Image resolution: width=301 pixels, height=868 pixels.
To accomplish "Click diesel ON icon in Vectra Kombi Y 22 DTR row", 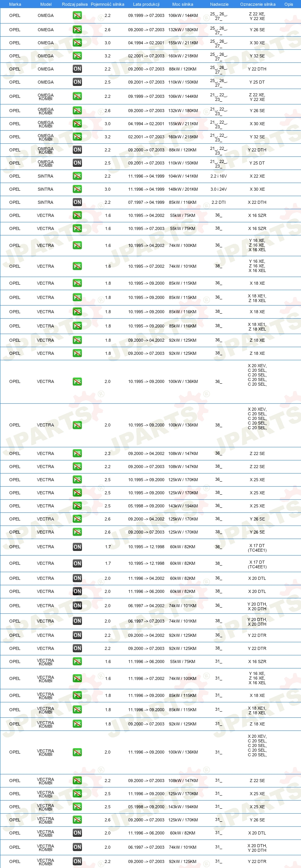I will 77,861.
